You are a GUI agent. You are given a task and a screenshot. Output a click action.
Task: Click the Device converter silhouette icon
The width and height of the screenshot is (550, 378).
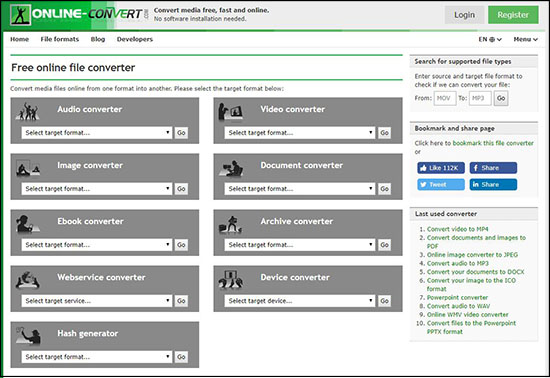pyautogui.click(x=230, y=280)
